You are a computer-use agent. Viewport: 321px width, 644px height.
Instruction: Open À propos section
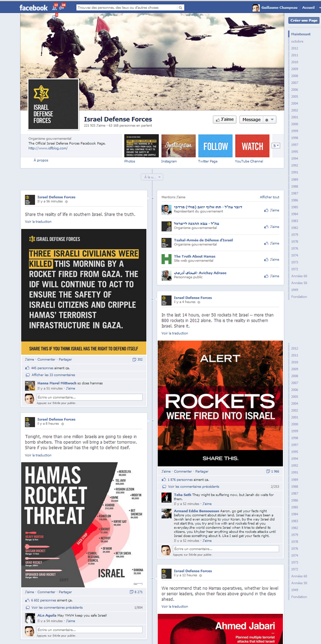pyautogui.click(x=41, y=160)
